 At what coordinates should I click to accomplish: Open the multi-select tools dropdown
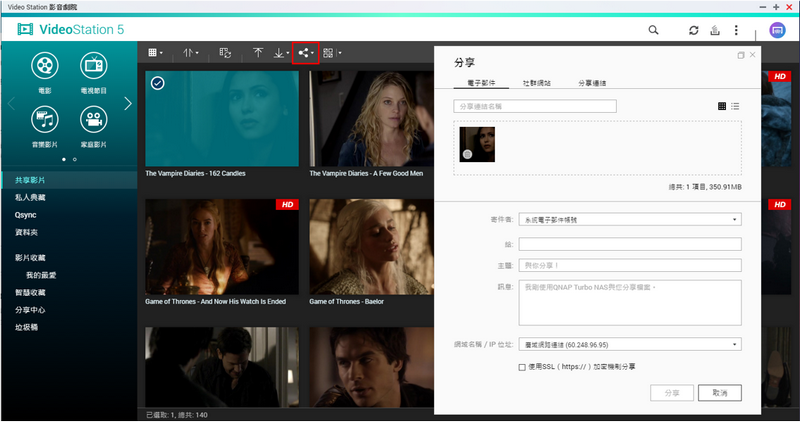coord(332,53)
